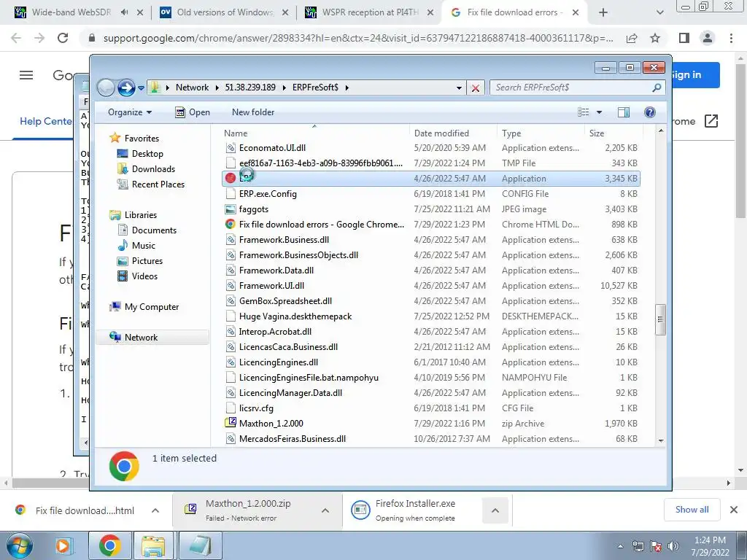The image size is (747, 560).
Task: Bookmark this page with star icon
Action: click(655, 38)
